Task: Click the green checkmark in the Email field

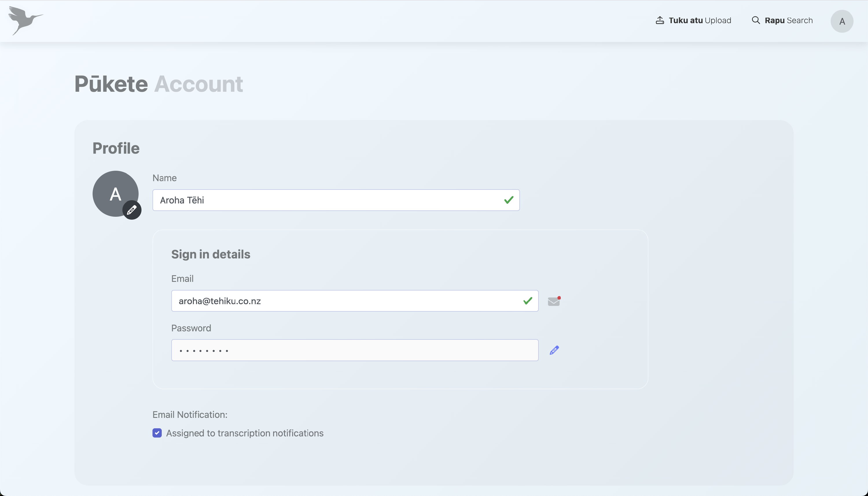Action: (527, 301)
